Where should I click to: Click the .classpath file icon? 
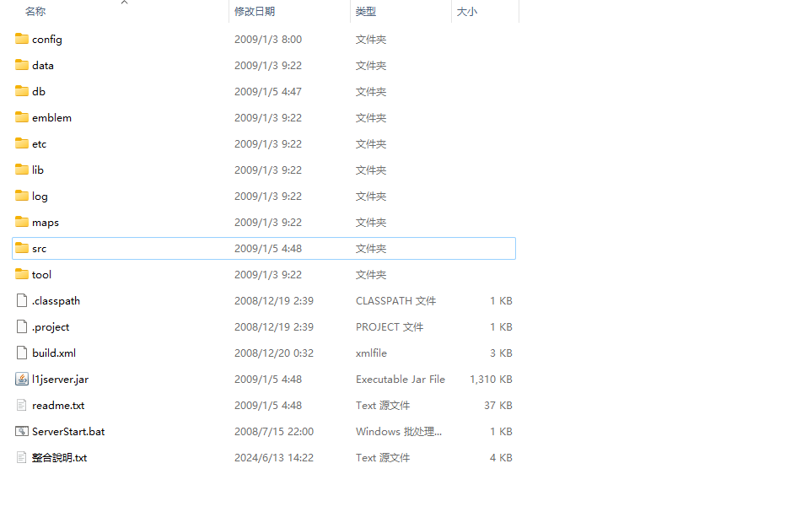coord(22,300)
